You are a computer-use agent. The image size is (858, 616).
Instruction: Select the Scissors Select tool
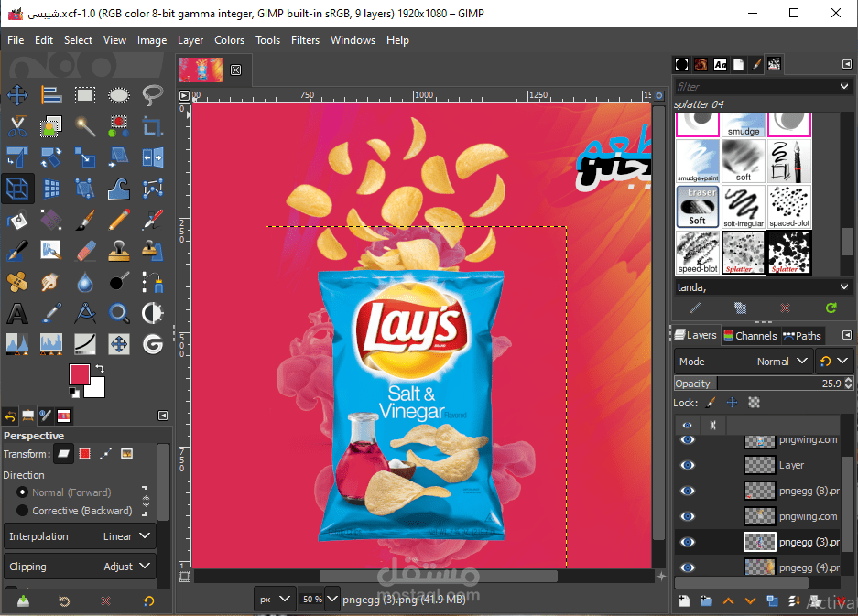[17, 126]
